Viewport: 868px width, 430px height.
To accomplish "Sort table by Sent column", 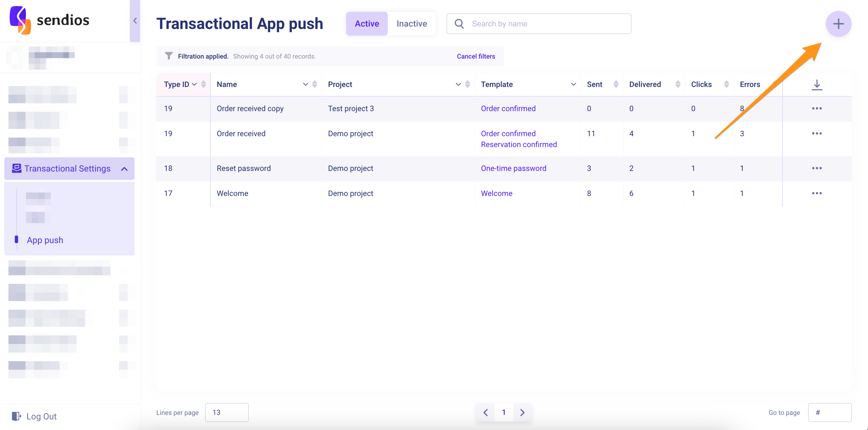I will (616, 84).
